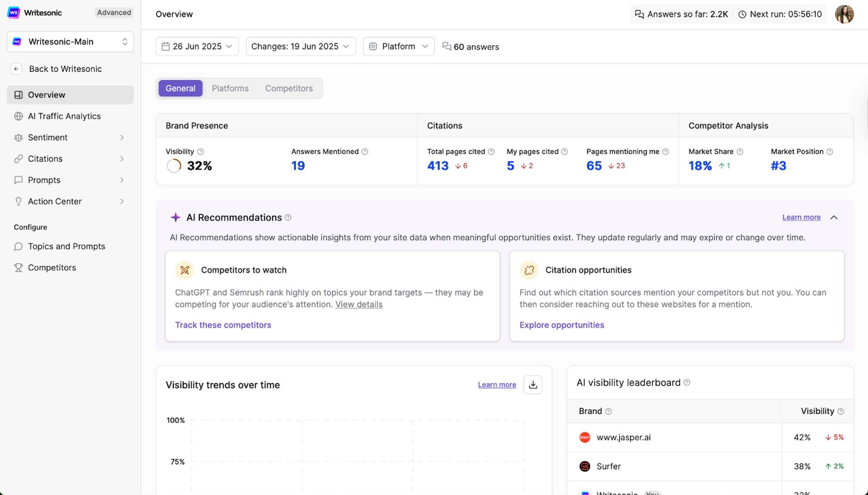
Task: Collapse the AI Recommendations section
Action: pyautogui.click(x=834, y=218)
